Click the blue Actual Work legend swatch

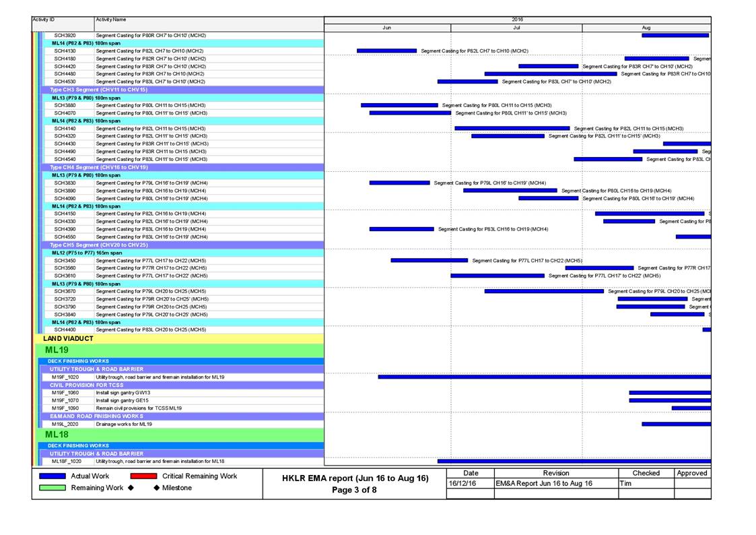53,476
